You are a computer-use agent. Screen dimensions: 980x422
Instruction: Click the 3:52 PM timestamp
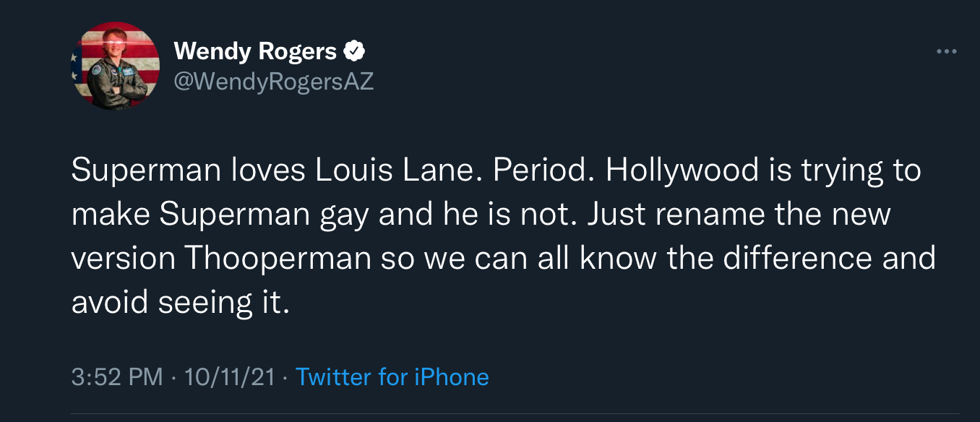point(117,377)
